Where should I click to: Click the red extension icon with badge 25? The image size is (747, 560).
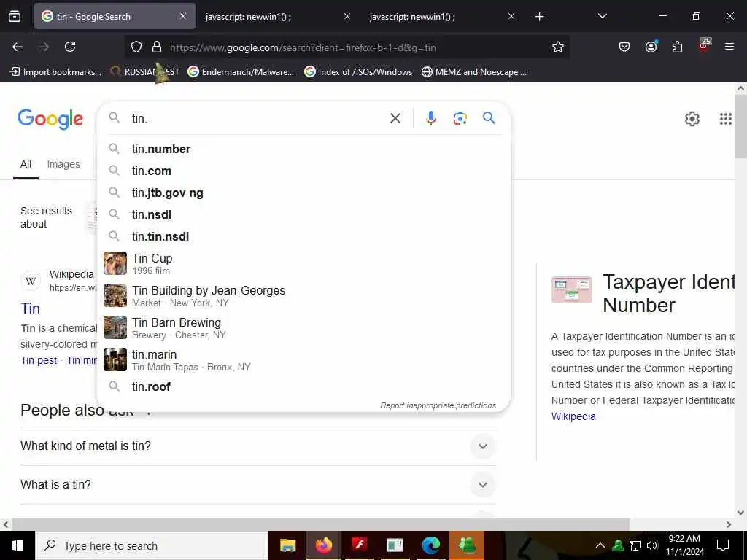point(704,45)
